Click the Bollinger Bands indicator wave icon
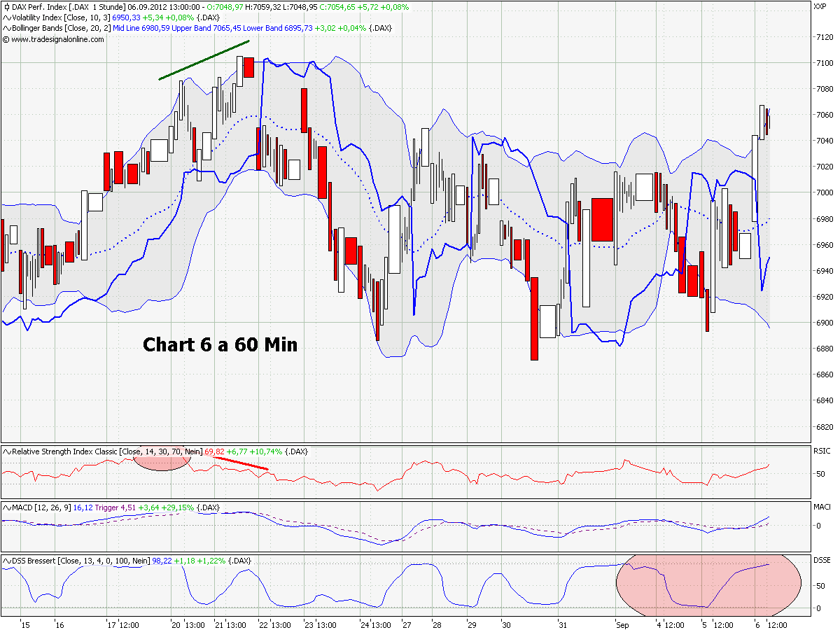840x630 pixels. pos(6,28)
